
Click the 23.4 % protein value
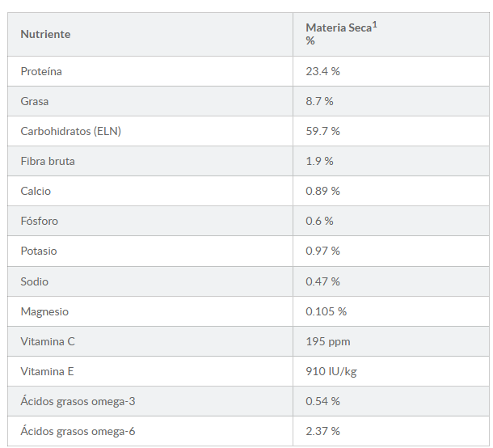pos(322,71)
